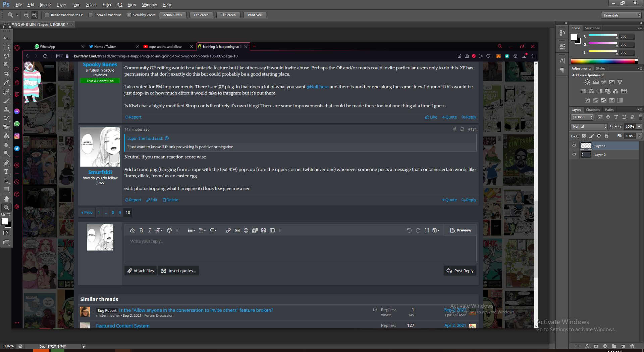
Task: Open the layer Kind filter dropdown
Action: point(583,117)
